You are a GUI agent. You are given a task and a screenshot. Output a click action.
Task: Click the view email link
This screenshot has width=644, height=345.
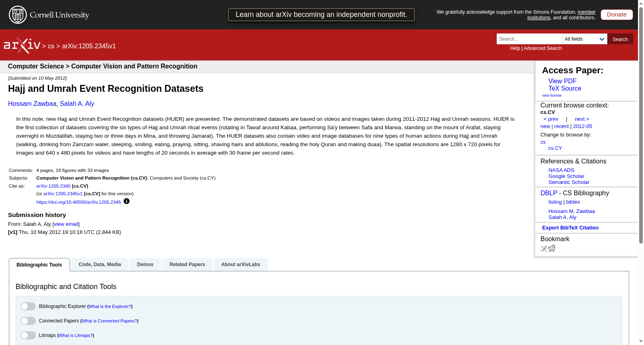pos(66,224)
